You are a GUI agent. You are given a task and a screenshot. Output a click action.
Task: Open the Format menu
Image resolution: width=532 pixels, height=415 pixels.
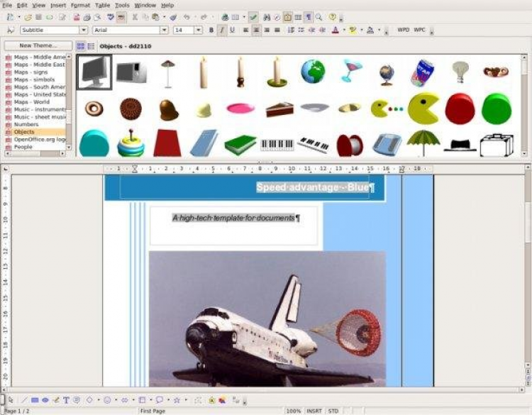[x=80, y=6]
